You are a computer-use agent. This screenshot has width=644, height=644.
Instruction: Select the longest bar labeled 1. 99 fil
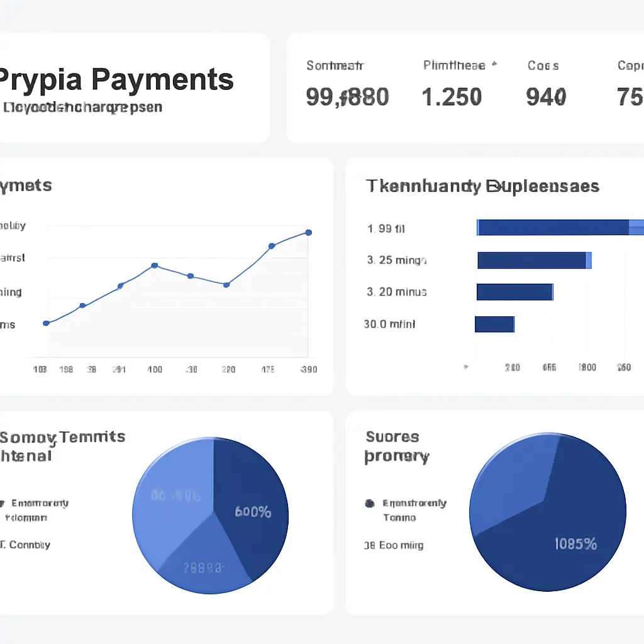(553, 228)
